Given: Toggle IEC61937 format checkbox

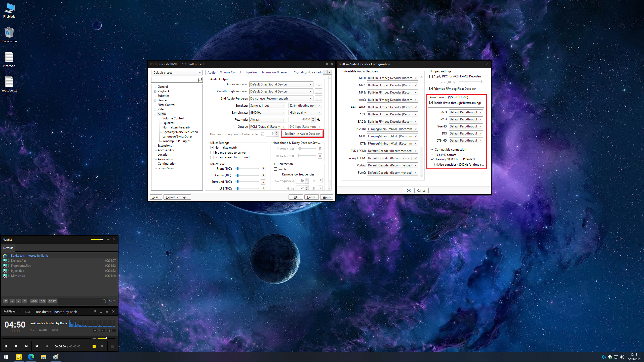Looking at the screenshot, I should pos(432,155).
